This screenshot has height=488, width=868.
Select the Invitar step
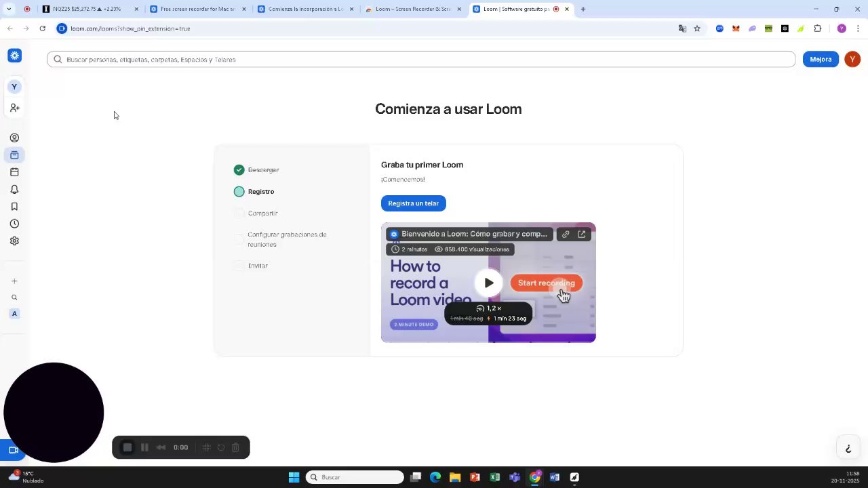tap(251, 266)
